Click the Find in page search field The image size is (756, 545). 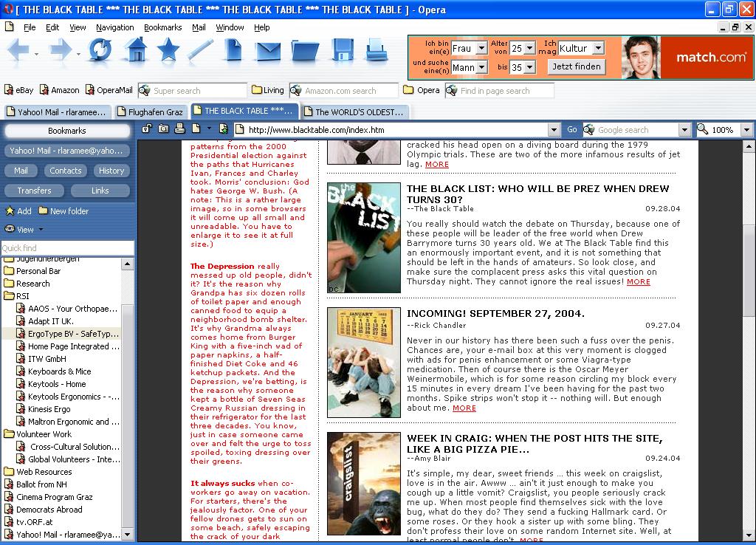click(500, 91)
